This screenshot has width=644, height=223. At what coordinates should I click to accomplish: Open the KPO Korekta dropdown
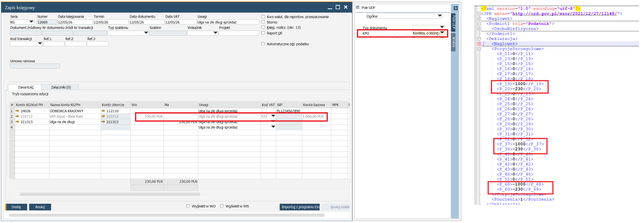click(x=442, y=33)
